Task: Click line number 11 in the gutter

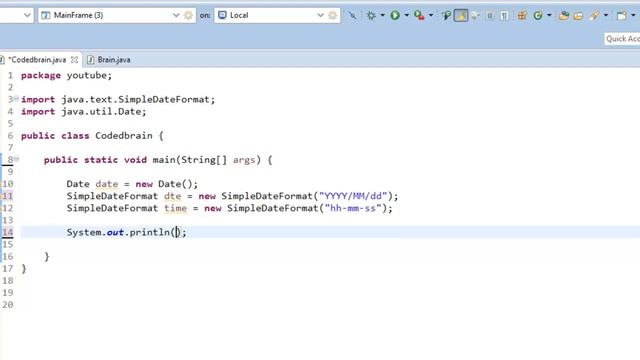Action: tap(7, 196)
